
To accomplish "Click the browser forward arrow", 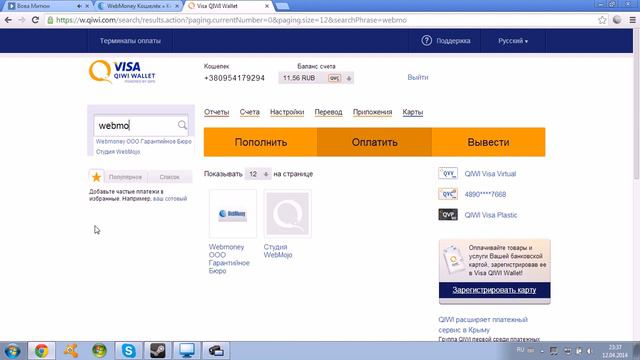I will (x=22, y=20).
